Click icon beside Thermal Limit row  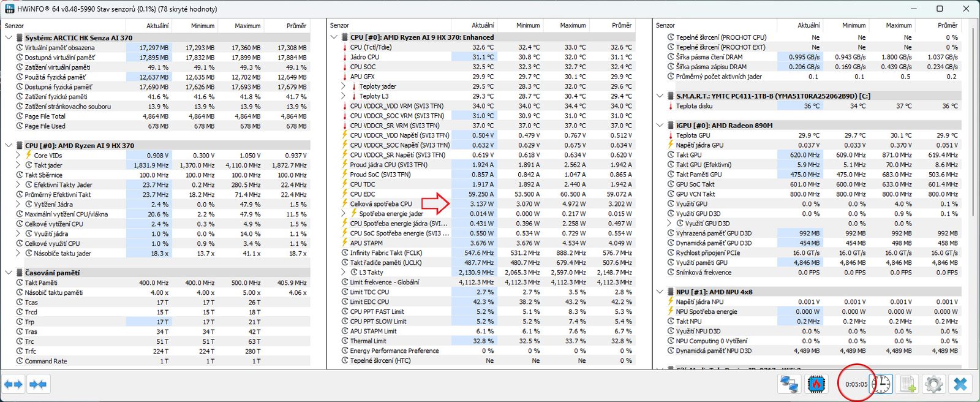(x=345, y=341)
